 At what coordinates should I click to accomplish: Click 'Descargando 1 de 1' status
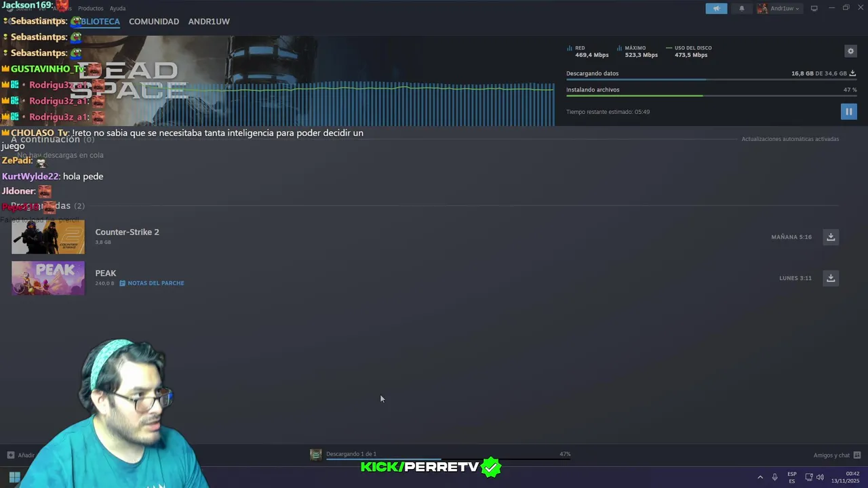351,454
